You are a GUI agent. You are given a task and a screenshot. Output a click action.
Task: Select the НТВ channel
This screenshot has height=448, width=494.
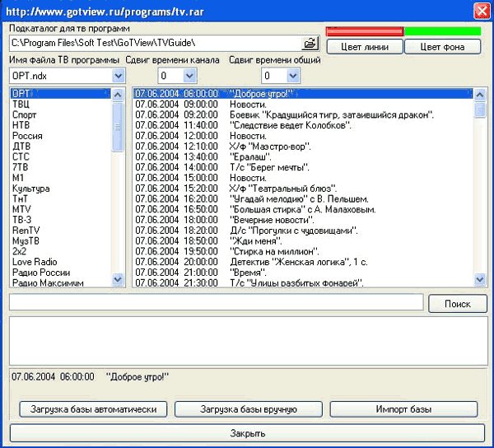[60, 125]
